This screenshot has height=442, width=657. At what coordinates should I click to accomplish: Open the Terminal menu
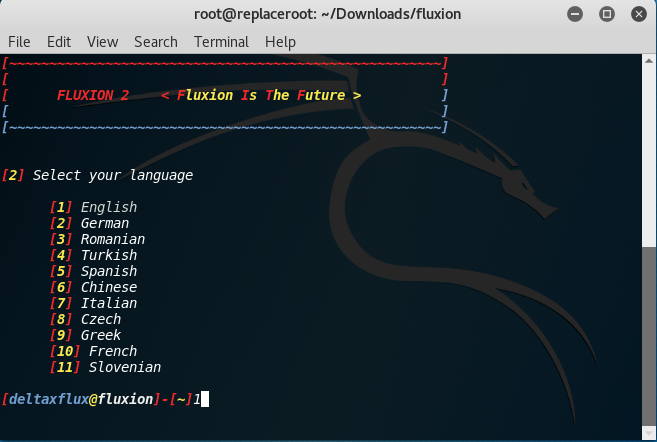(221, 42)
